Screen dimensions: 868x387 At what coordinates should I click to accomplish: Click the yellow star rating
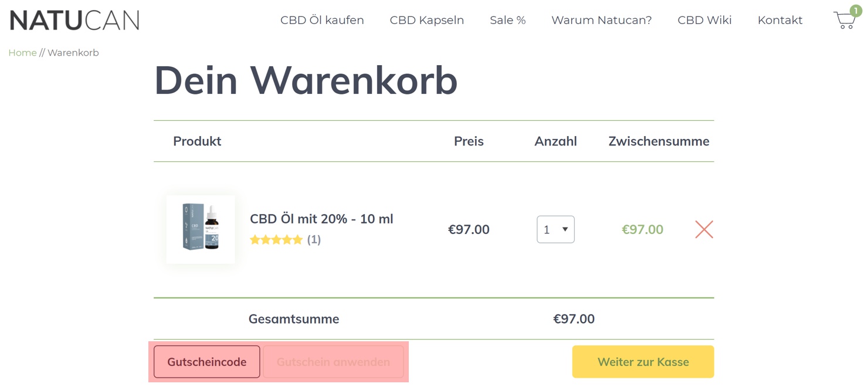click(276, 240)
